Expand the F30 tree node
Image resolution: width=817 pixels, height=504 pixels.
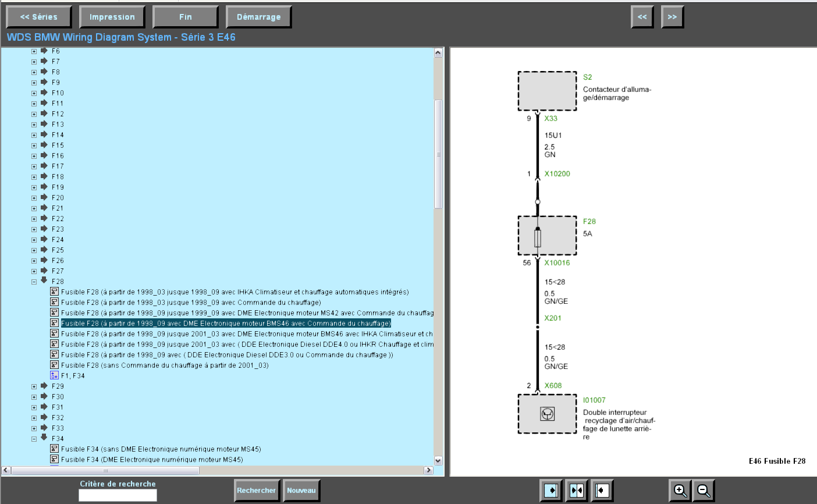tap(34, 397)
